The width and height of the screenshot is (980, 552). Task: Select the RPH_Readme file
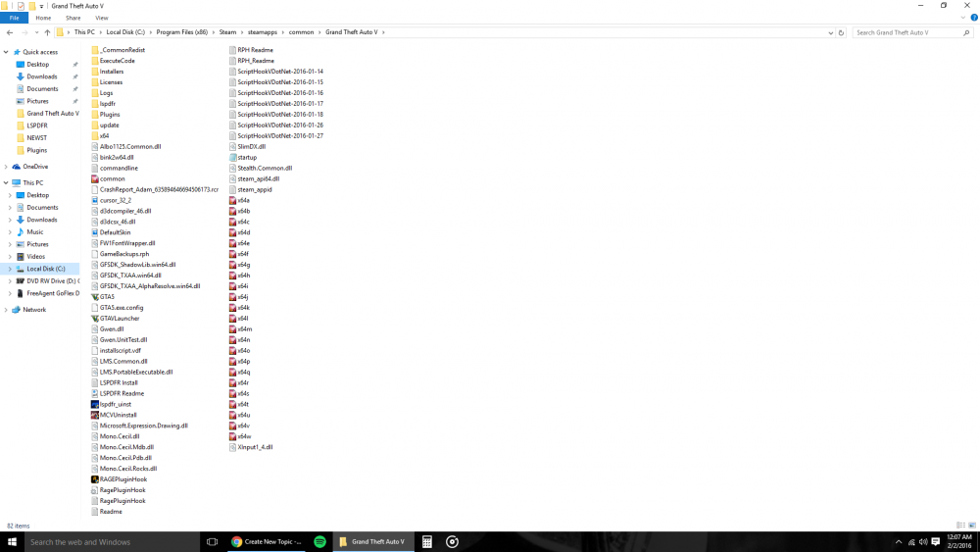pos(252,61)
